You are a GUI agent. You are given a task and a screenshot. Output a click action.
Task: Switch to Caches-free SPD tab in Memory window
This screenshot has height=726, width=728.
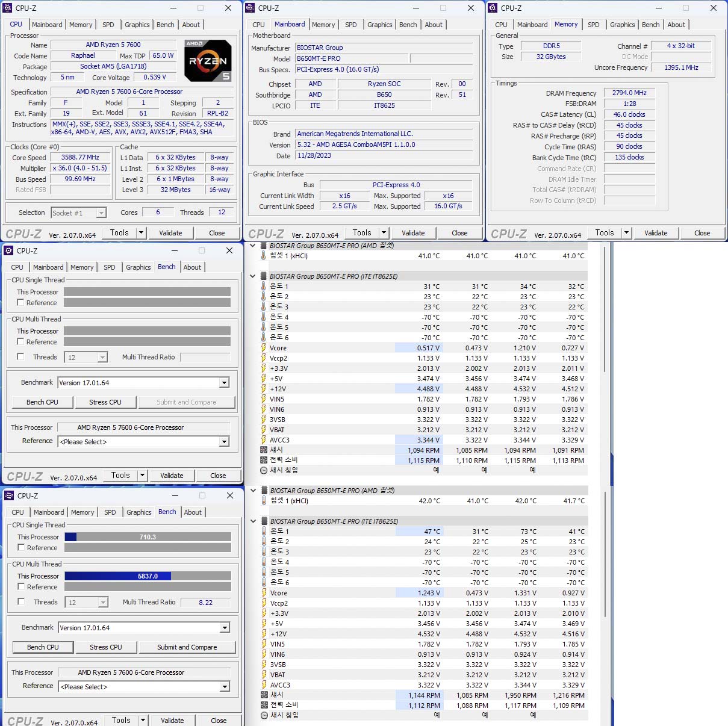[x=593, y=25]
